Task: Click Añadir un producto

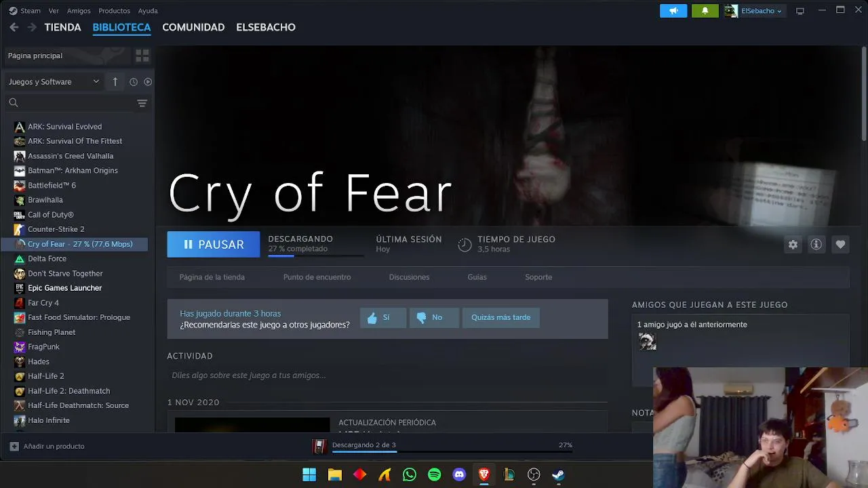Action: [47, 447]
